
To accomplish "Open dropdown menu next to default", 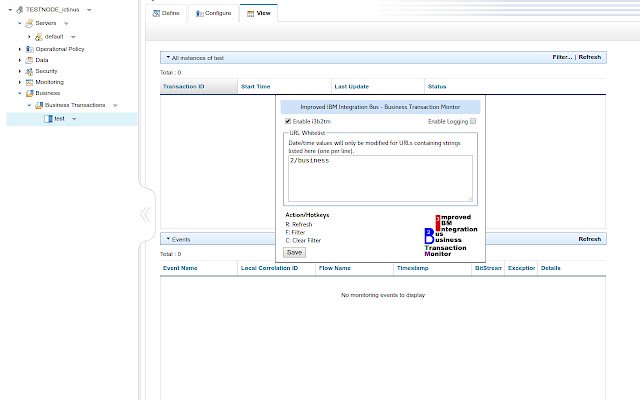I will tap(73, 37).
